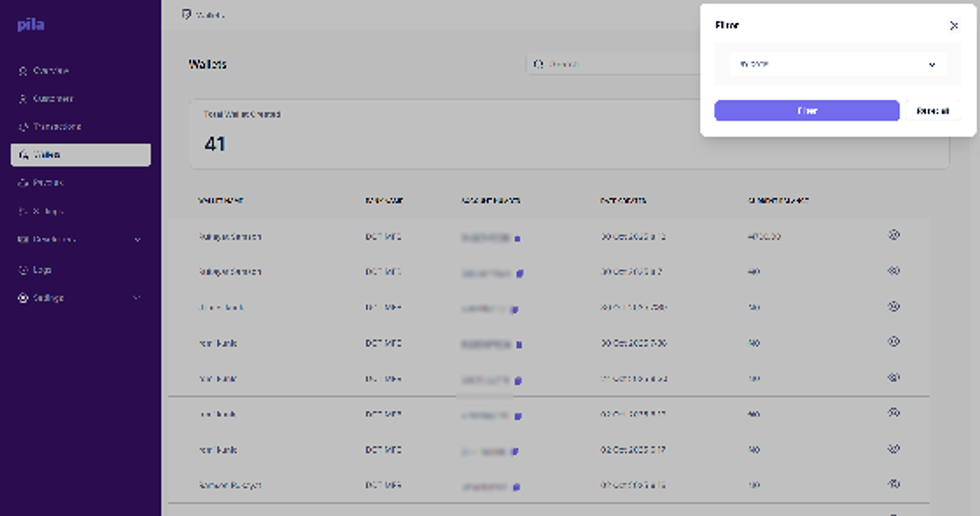
Task: Open the Transactions sidebar icon
Action: (x=23, y=127)
